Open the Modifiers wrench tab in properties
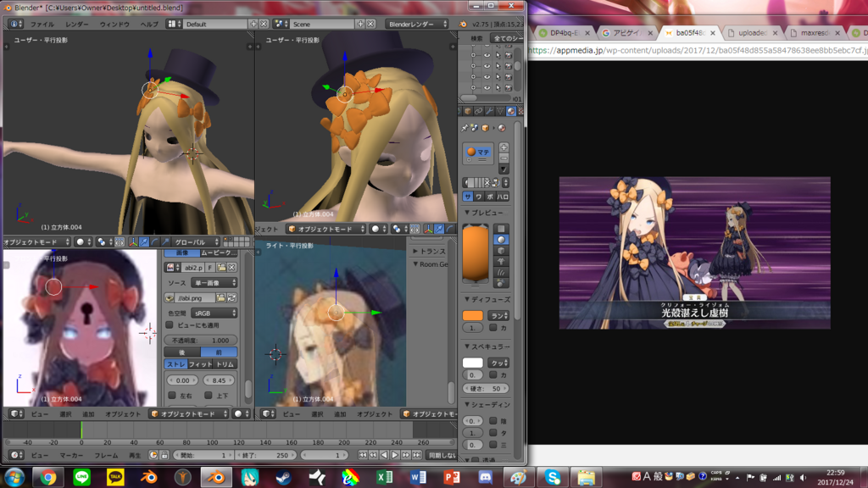This screenshot has height=488, width=868. coord(489,111)
